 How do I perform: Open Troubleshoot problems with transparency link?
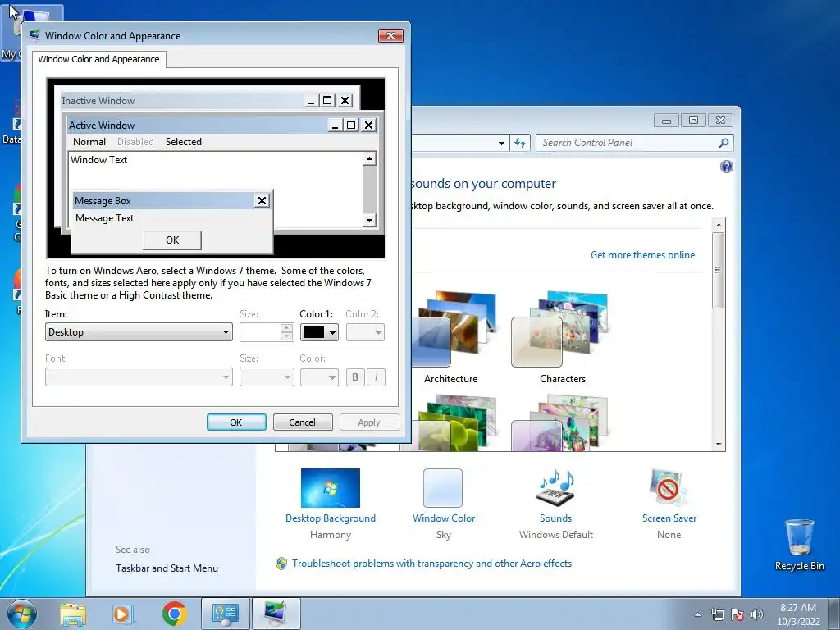tap(431, 564)
